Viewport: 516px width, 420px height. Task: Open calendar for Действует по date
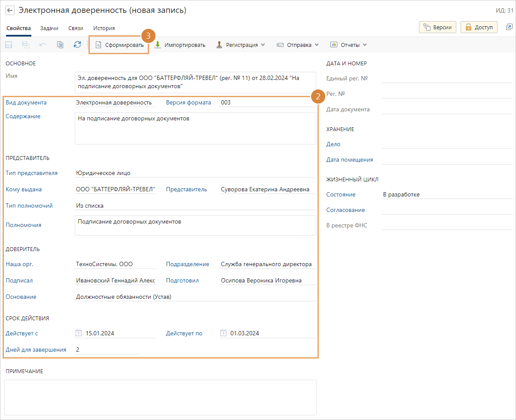point(223,333)
